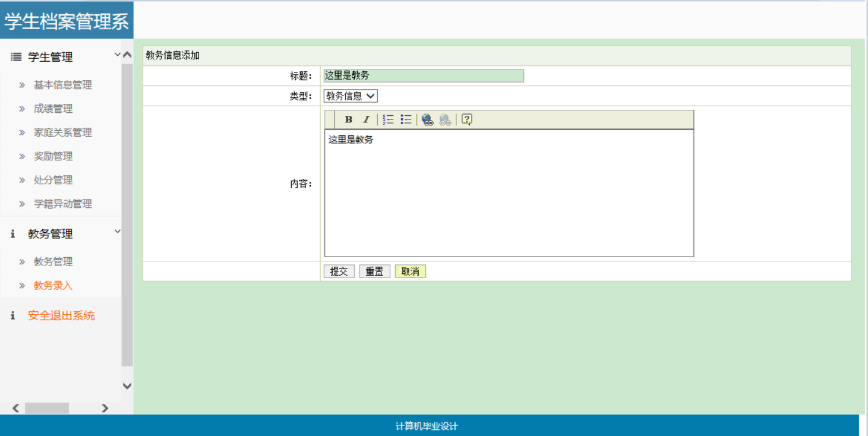Click the sidebar scroll up arrow
This screenshot has width=868, height=436.
(127, 55)
